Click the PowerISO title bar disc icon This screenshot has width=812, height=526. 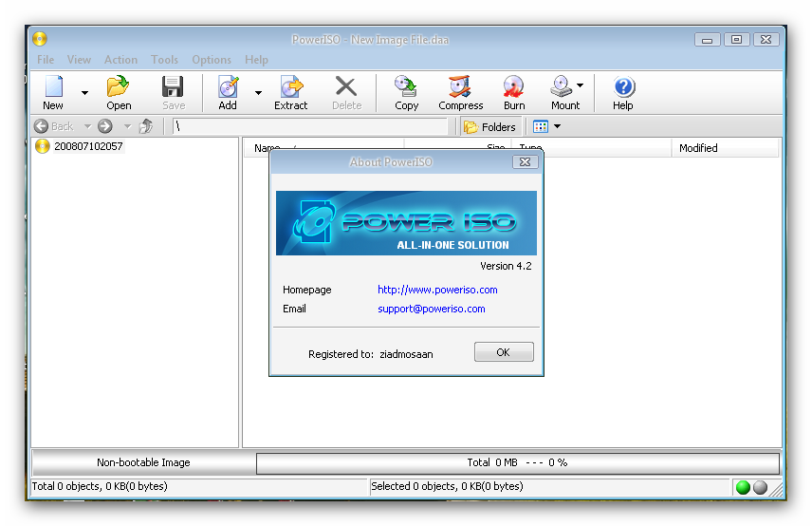pos(40,39)
